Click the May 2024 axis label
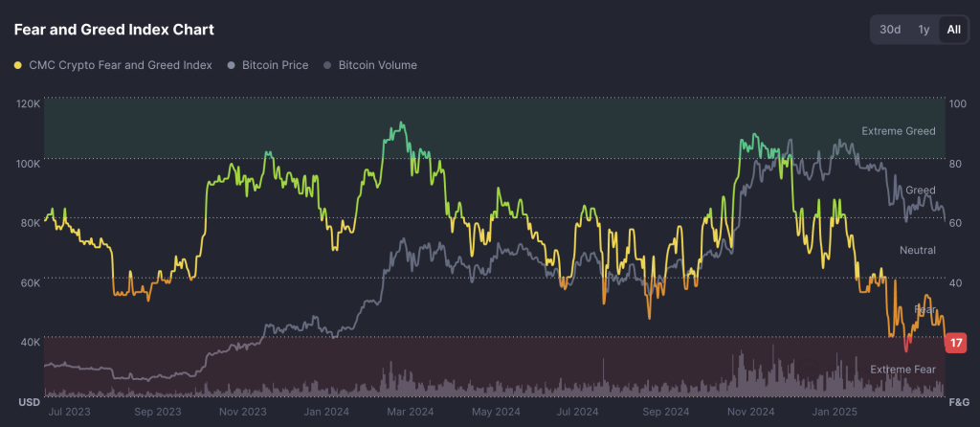Viewport: 980px width, 427px height. click(x=498, y=412)
